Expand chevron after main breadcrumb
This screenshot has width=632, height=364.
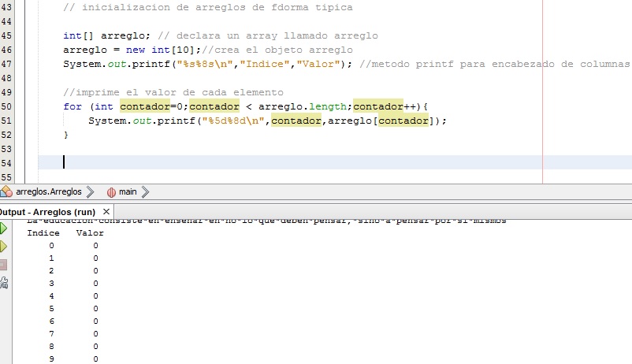click(x=144, y=191)
